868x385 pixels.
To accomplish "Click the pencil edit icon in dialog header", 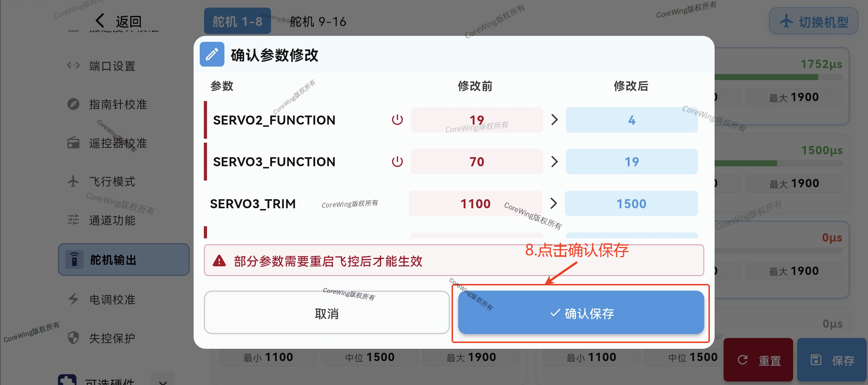I will click(x=212, y=55).
